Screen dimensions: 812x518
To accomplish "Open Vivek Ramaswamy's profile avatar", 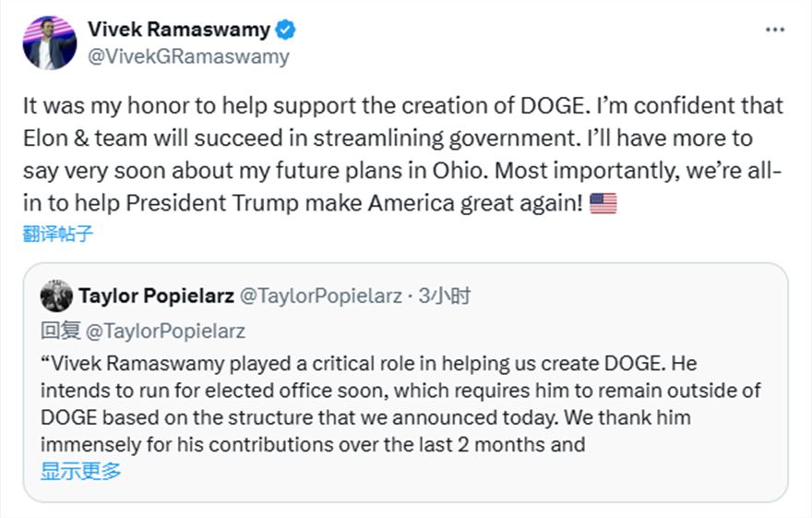I will (50, 42).
